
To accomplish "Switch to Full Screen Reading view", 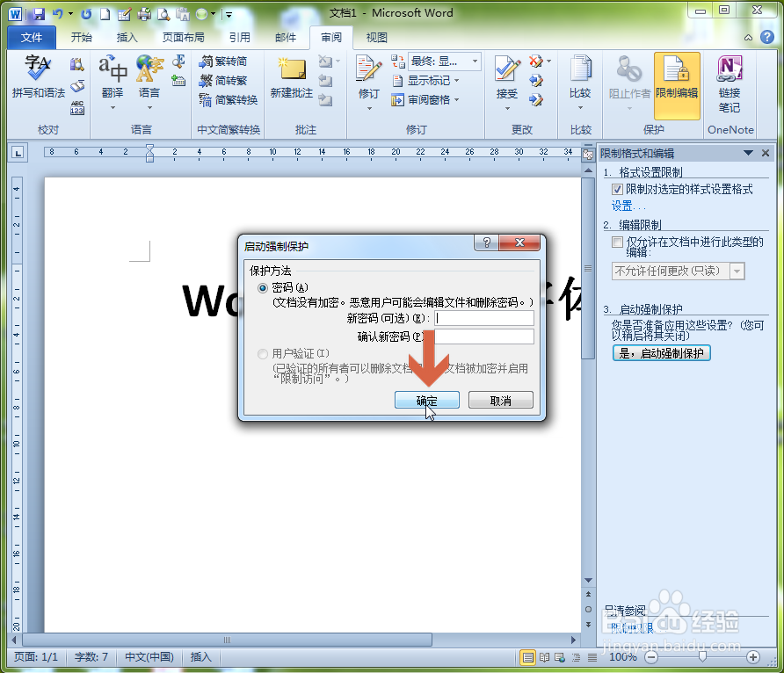I will [545, 657].
